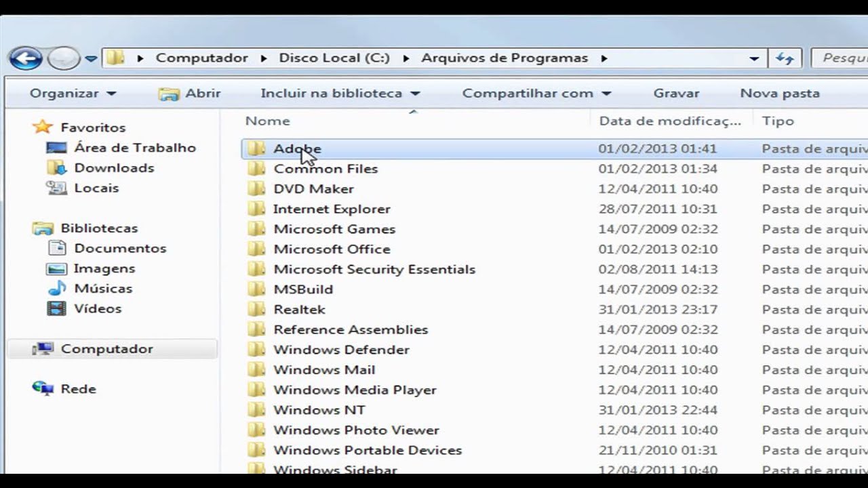Click Arquivos de Programas breadcrumb
This screenshot has width=868, height=488.
(505, 58)
